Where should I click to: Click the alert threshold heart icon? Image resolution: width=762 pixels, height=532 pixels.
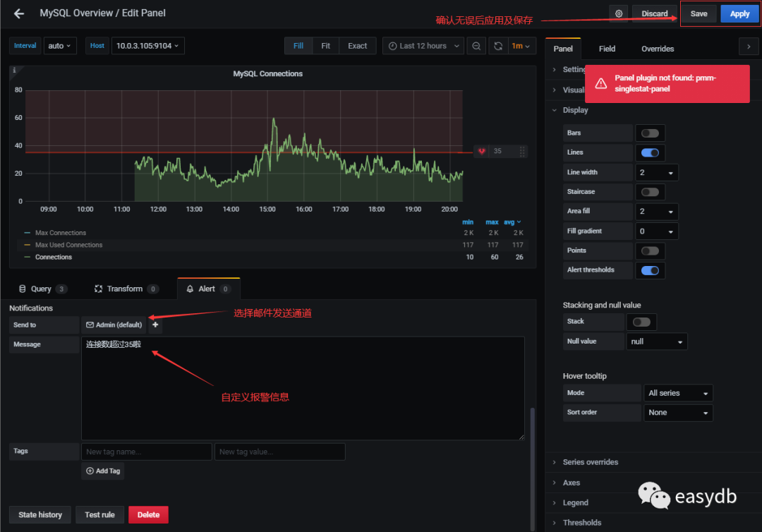[482, 151]
